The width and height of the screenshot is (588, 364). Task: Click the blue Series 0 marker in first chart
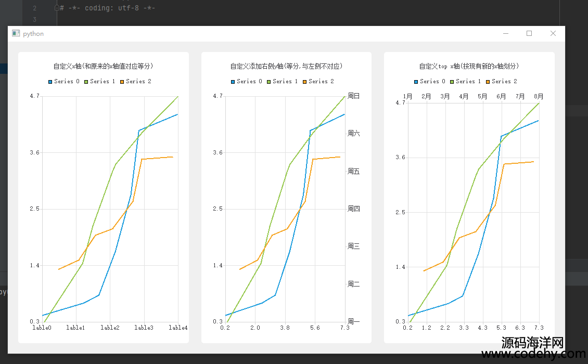pos(50,82)
